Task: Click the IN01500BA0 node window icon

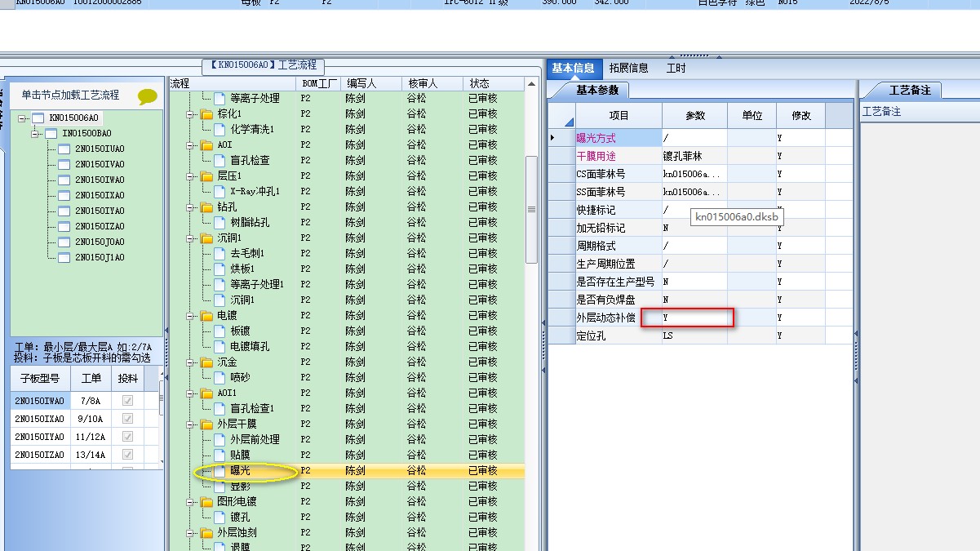Action: tap(51, 133)
